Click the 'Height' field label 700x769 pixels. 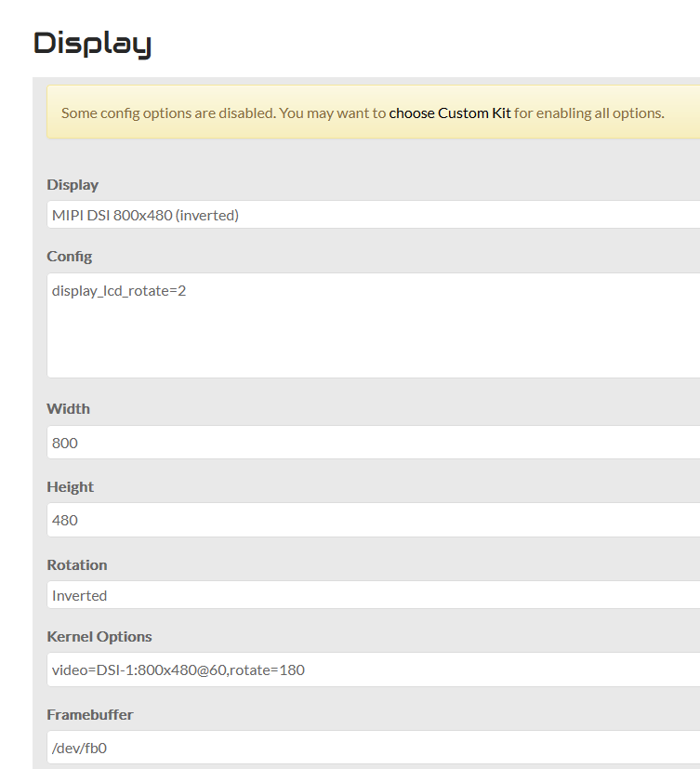pyautogui.click(x=71, y=487)
